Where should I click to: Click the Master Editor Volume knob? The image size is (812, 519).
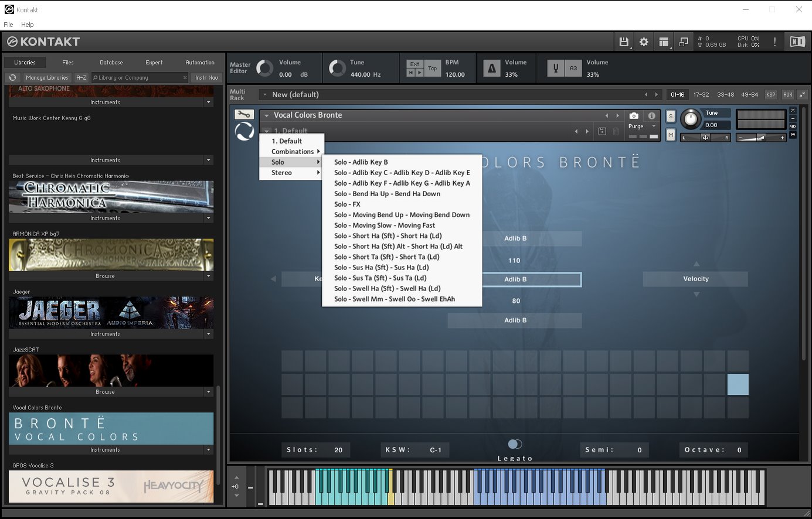pyautogui.click(x=265, y=69)
